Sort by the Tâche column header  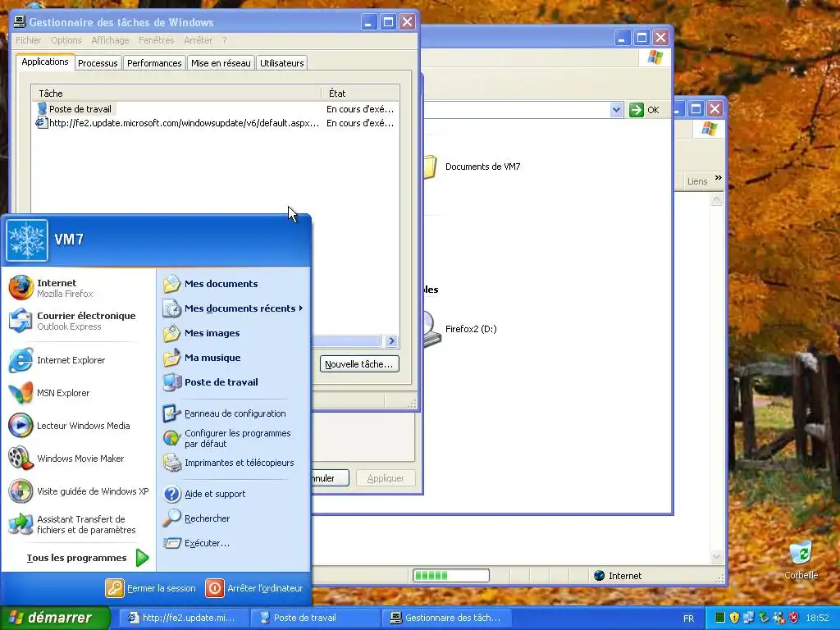coord(176,94)
